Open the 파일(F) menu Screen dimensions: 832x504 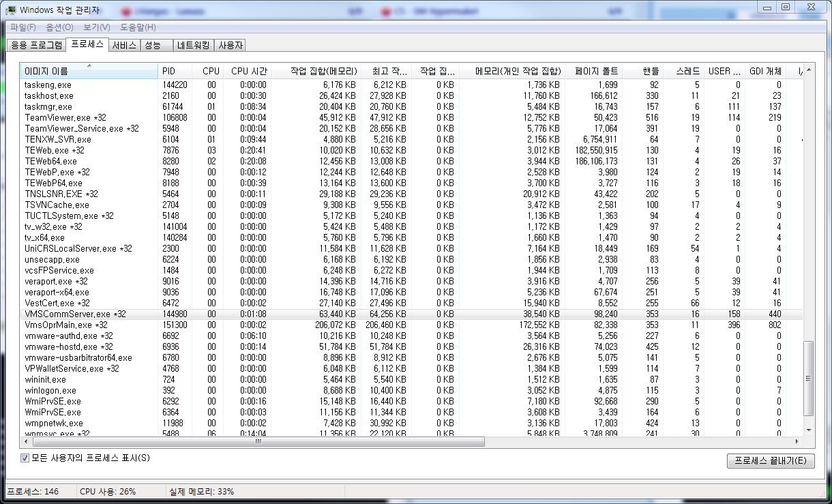[23, 27]
